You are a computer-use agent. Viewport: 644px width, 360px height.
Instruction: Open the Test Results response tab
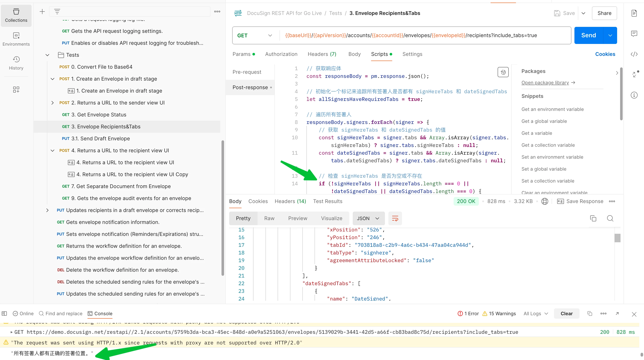pos(328,201)
